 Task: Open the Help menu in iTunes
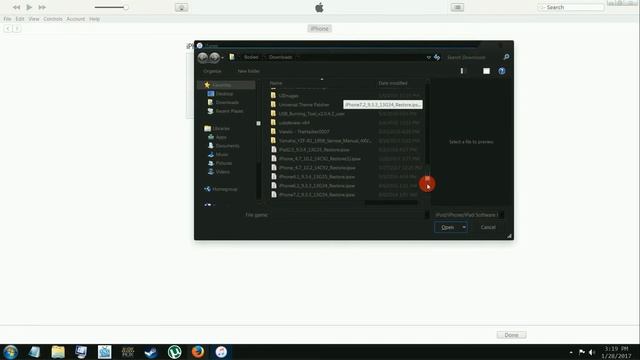pos(94,19)
